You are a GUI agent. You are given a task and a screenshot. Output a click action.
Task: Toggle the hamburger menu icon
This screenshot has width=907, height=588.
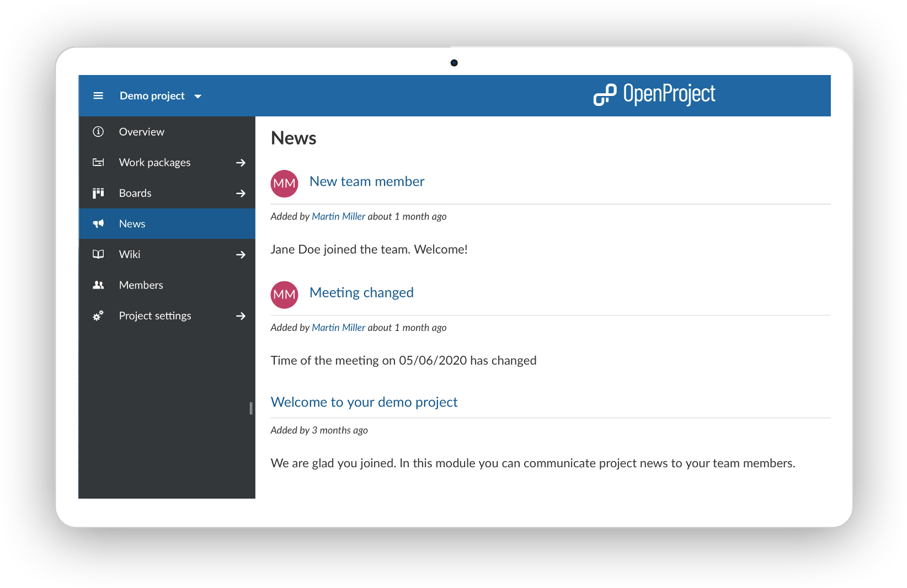tap(98, 96)
